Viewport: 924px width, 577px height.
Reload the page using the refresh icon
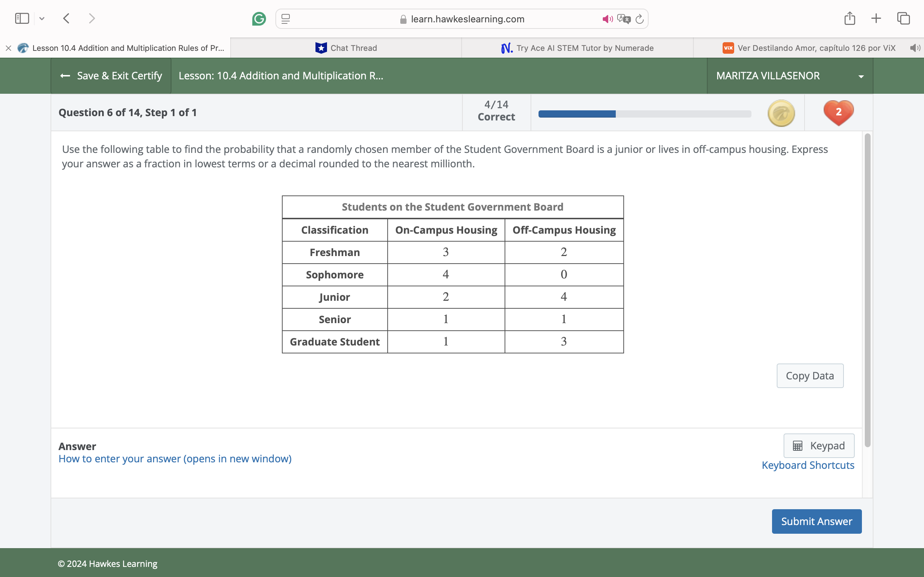pyautogui.click(x=639, y=19)
